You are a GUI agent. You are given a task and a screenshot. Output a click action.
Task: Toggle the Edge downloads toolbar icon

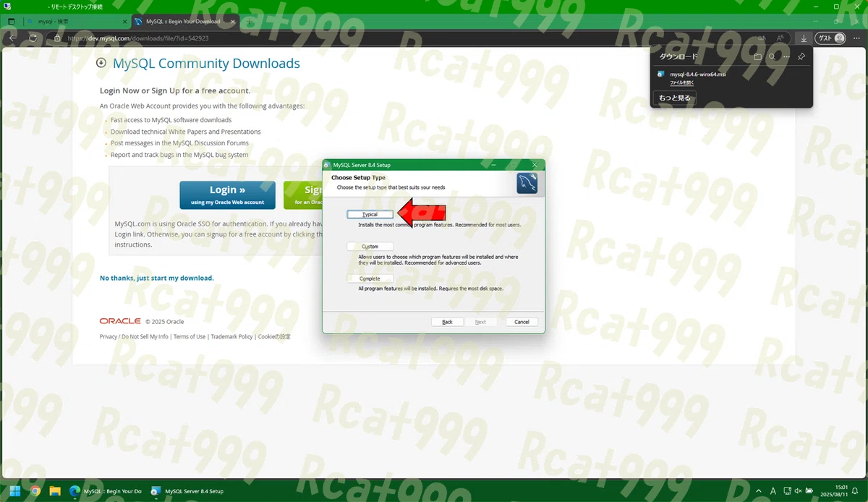804,38
